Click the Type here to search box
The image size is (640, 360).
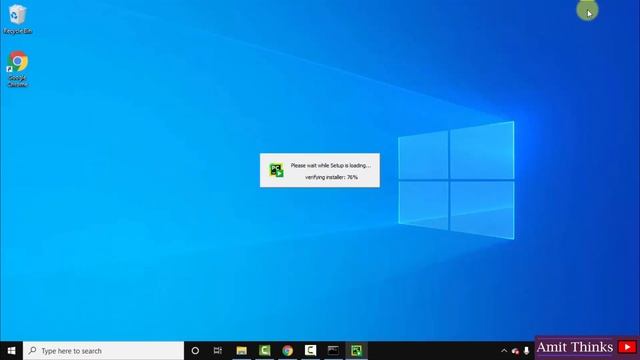click(x=103, y=351)
